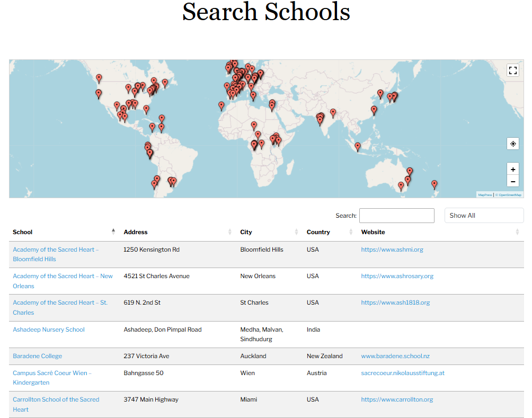This screenshot has width=532, height=418.
Task: Click the map pin in New Zealand
Action: pyautogui.click(x=434, y=184)
